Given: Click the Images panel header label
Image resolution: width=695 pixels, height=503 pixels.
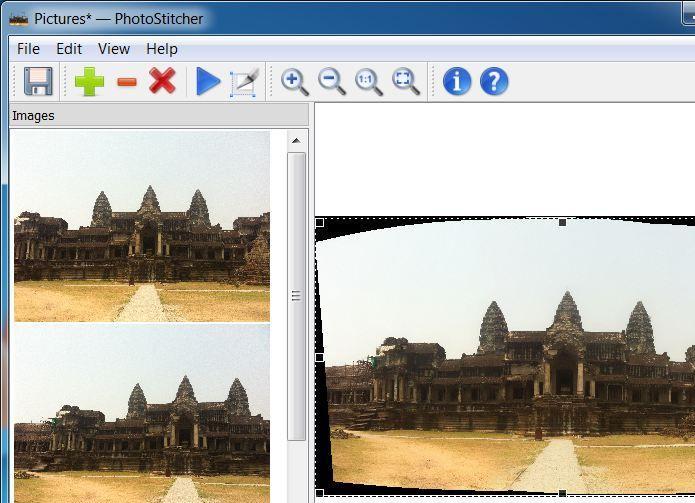Looking at the screenshot, I should tap(33, 116).
